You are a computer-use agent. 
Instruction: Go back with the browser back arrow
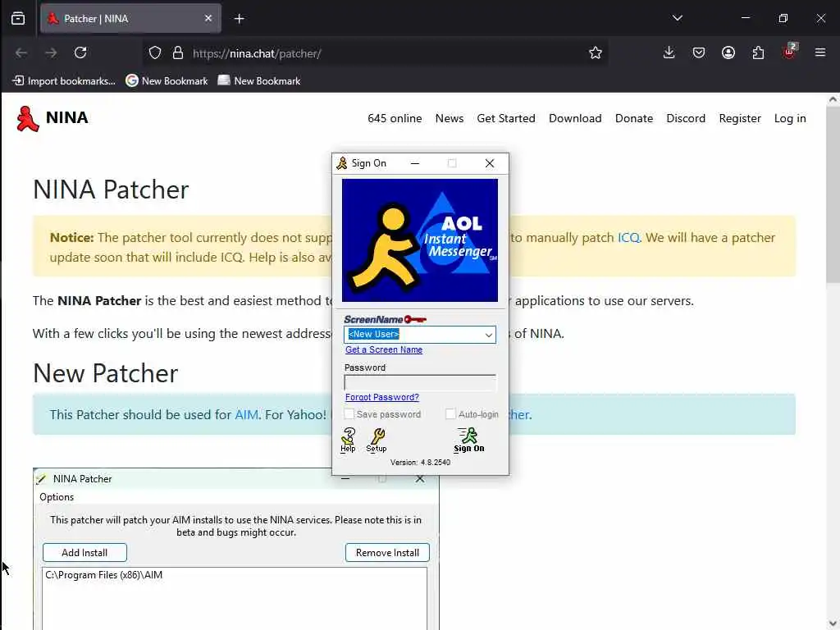tap(21, 52)
